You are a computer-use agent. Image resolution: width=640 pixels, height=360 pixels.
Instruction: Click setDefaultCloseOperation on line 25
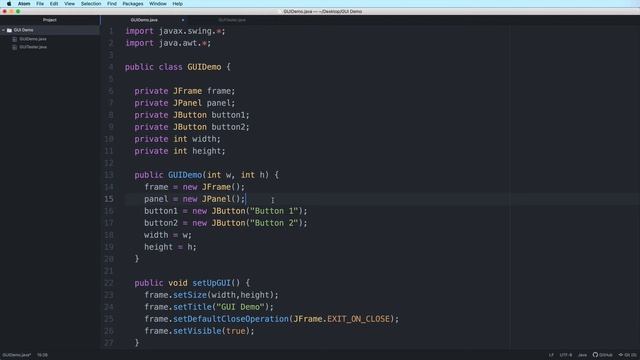coord(231,319)
